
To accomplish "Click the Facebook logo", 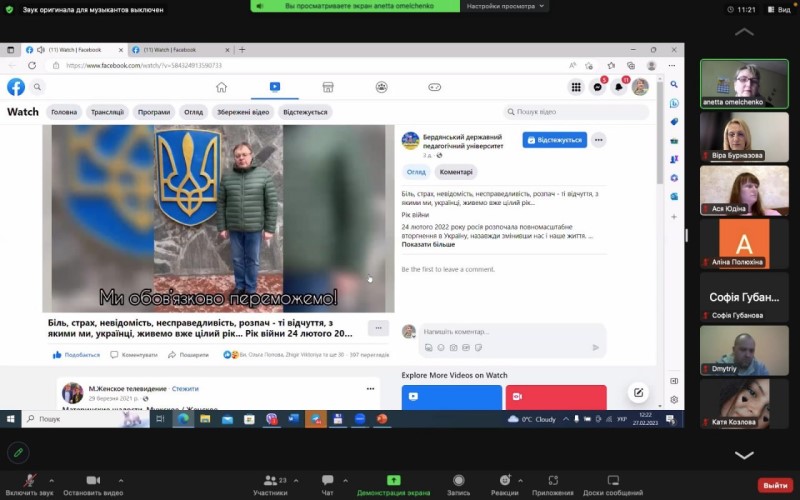I will (16, 87).
